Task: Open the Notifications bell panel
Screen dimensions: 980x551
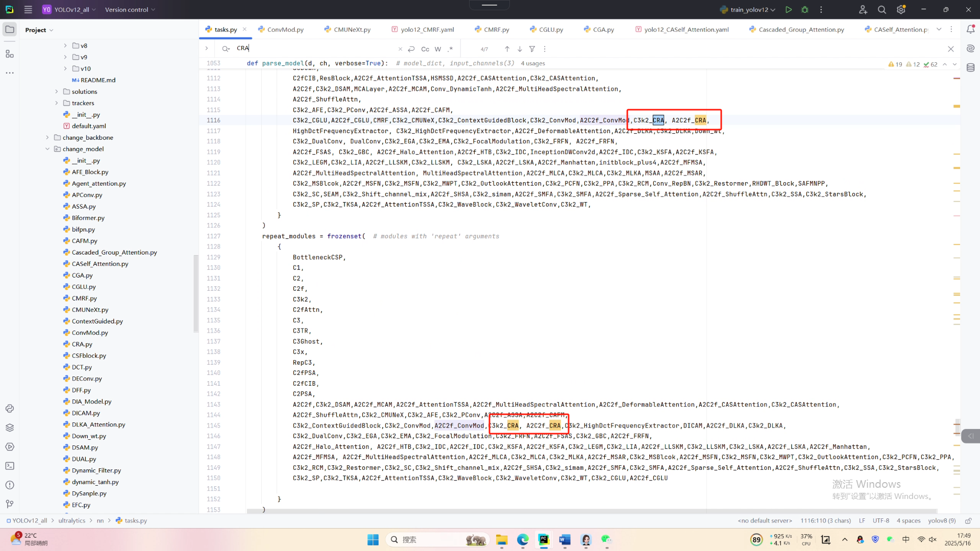Action: [x=970, y=29]
